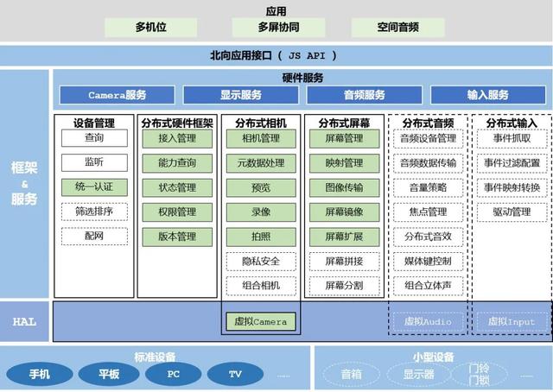Select the 屏幕镜像 item

pyautogui.click(x=344, y=212)
